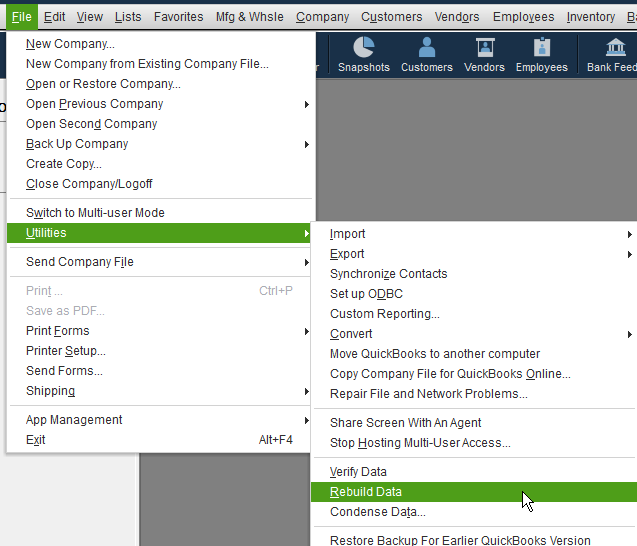Expand Send Company File submenu

(x=159, y=262)
